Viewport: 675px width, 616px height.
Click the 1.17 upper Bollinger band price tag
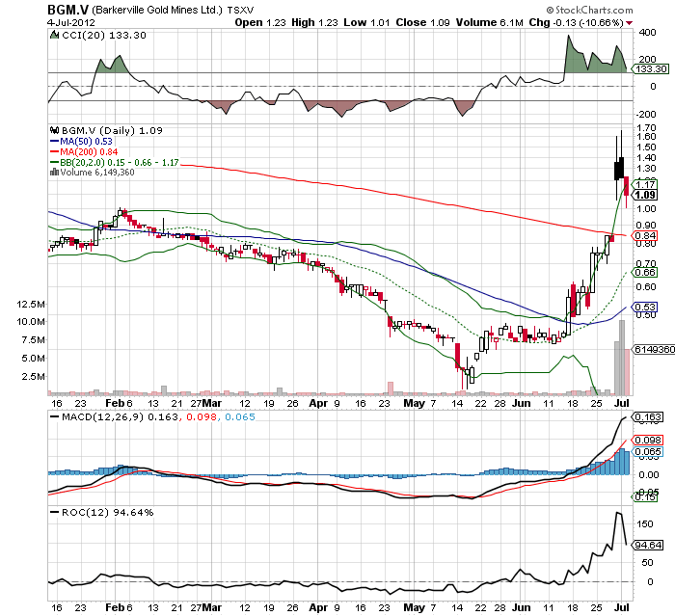coord(645,185)
